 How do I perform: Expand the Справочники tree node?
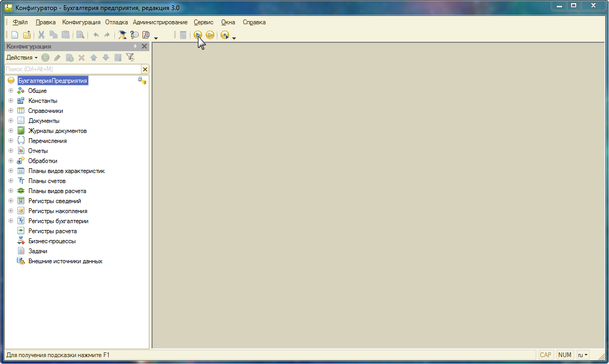tap(11, 111)
